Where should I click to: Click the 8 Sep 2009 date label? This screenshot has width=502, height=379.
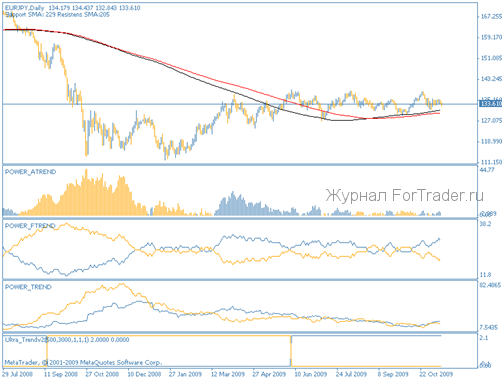point(393,374)
